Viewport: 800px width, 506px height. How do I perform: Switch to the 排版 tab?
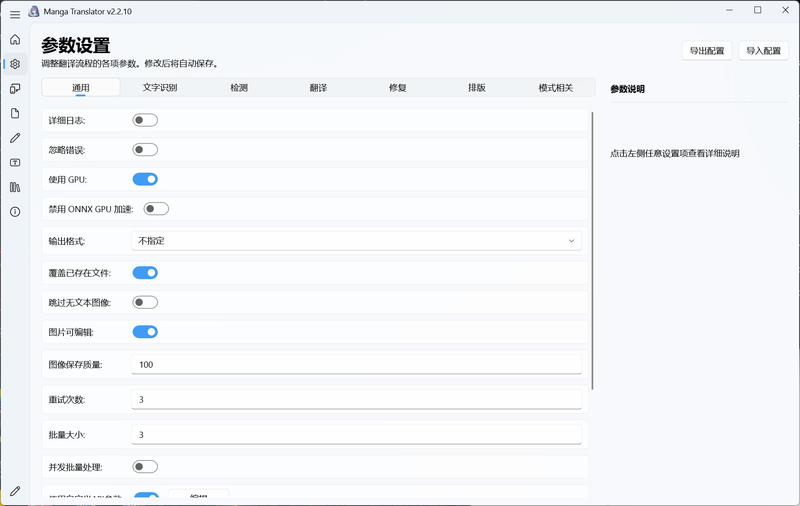coord(477,88)
